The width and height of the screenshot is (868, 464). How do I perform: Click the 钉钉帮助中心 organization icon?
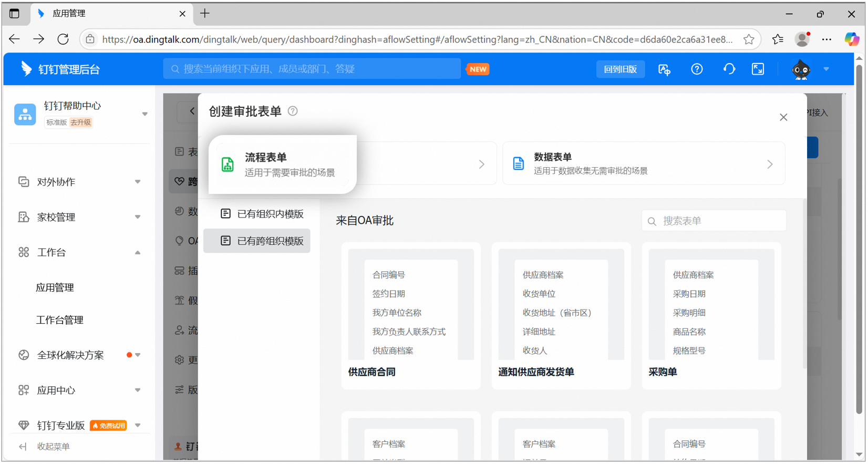click(25, 114)
